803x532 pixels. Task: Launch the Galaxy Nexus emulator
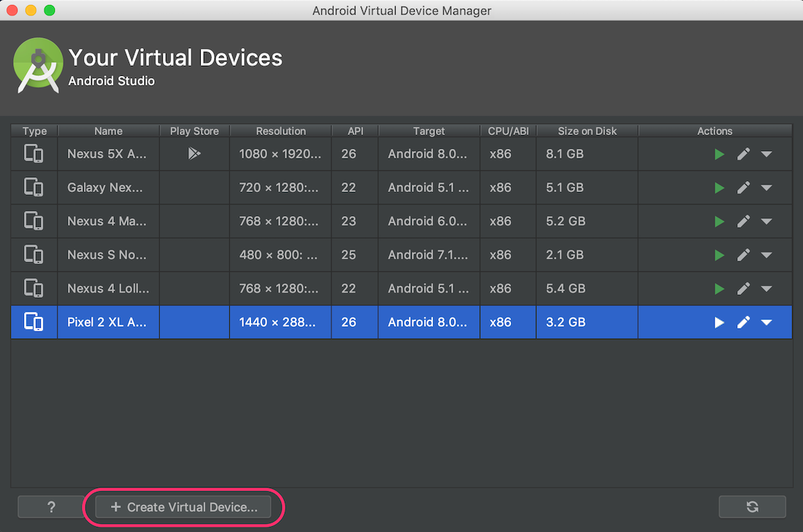click(719, 188)
